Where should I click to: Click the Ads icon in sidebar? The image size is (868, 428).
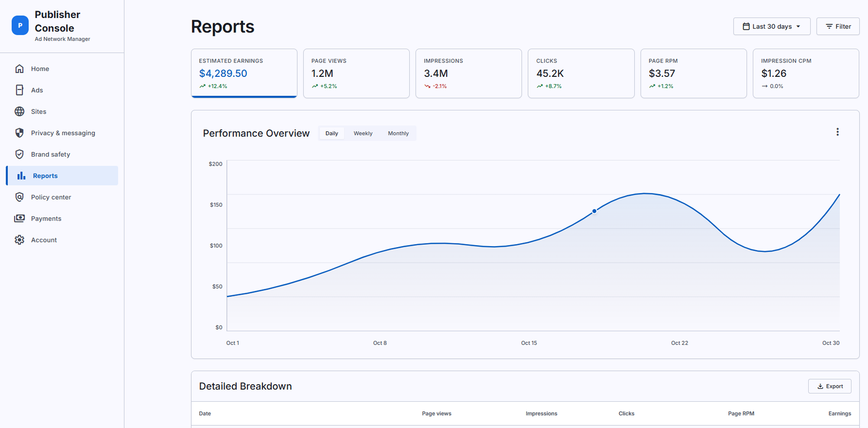click(19, 90)
